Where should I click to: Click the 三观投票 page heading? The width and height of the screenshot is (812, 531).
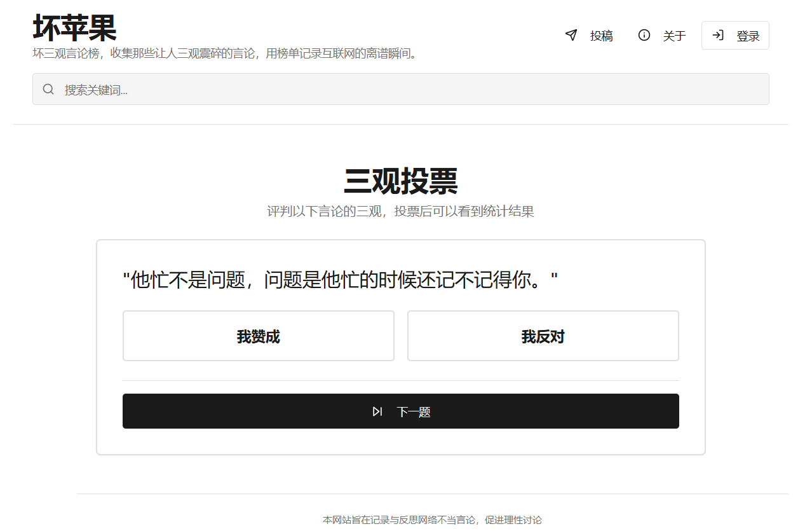(400, 181)
